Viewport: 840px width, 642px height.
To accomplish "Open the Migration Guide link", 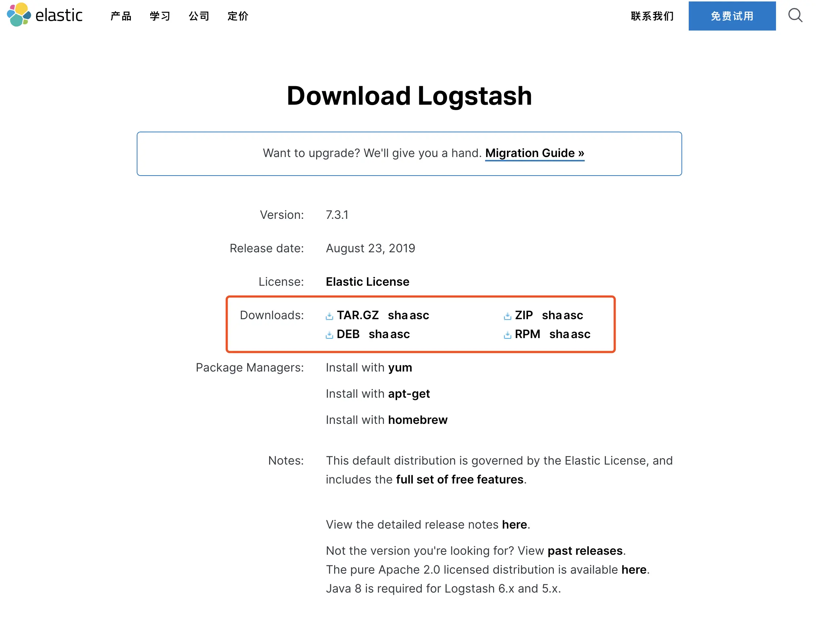I will [x=534, y=153].
